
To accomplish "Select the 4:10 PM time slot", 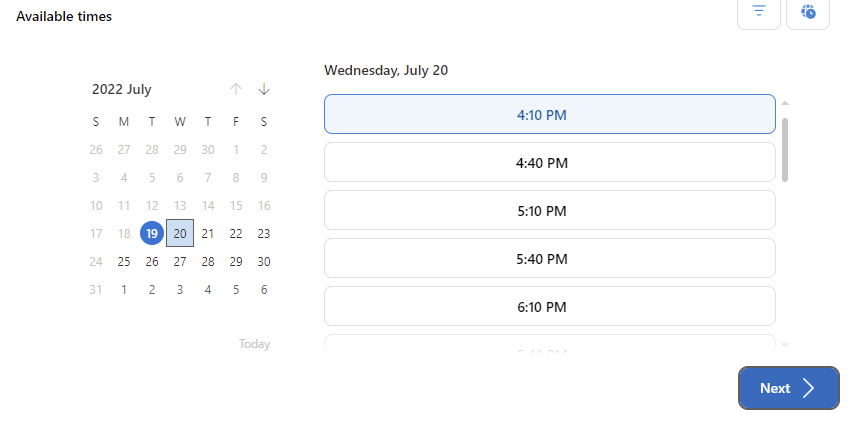I will click(549, 114).
